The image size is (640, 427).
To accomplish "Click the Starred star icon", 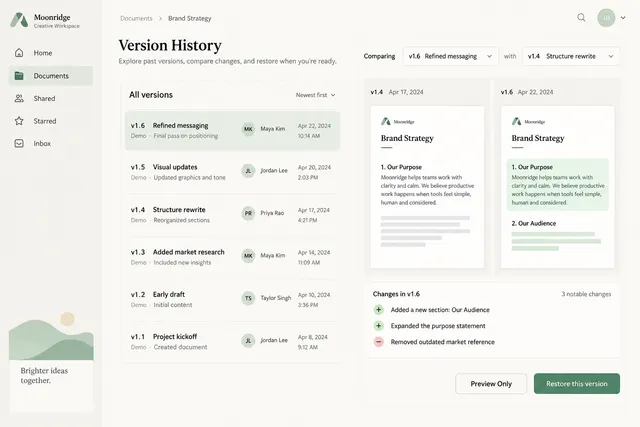I will [x=19, y=121].
